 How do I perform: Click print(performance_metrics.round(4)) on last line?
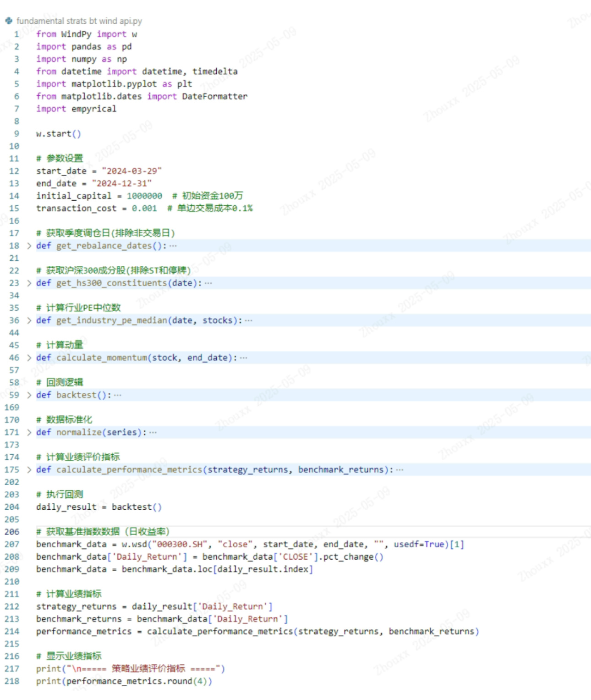click(124, 681)
